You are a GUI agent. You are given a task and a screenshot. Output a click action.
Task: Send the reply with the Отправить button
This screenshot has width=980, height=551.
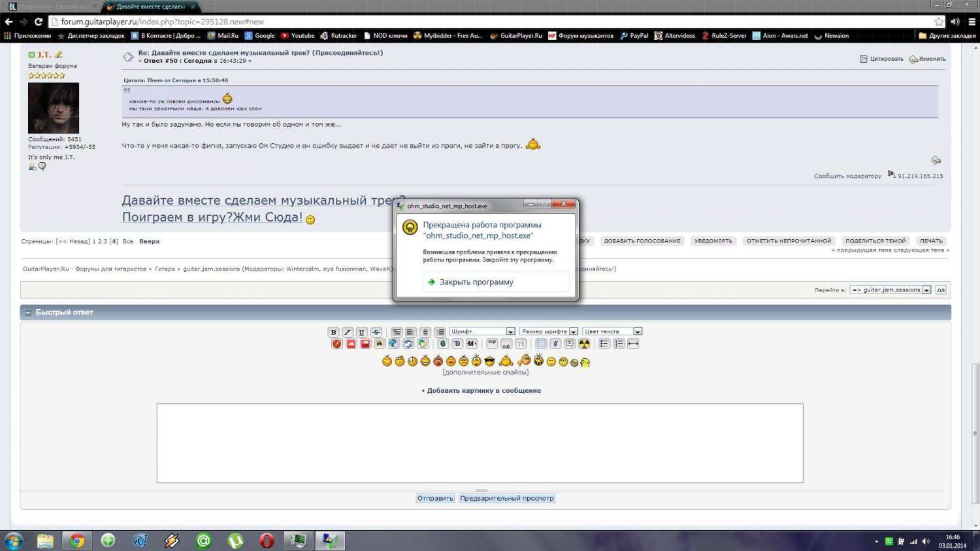tap(435, 498)
